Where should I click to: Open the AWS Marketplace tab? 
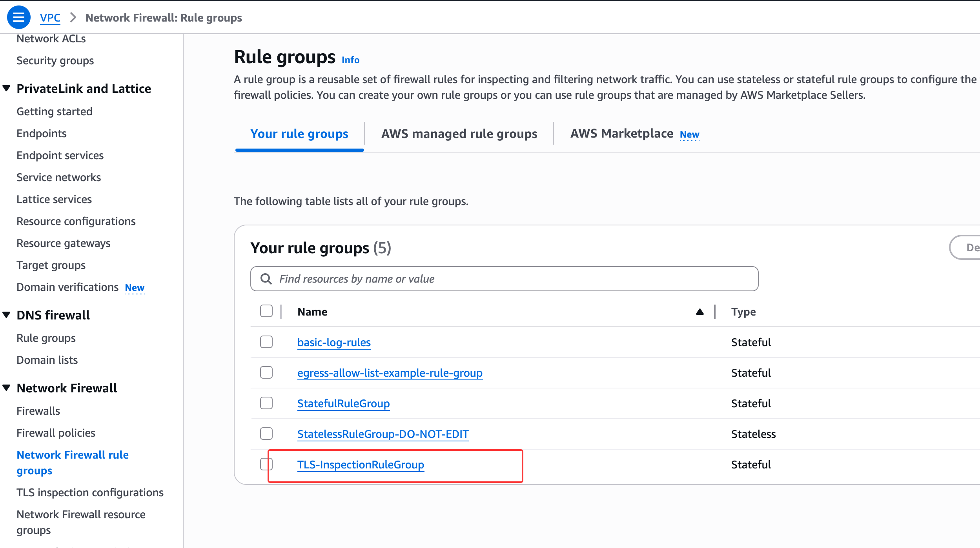tap(622, 134)
